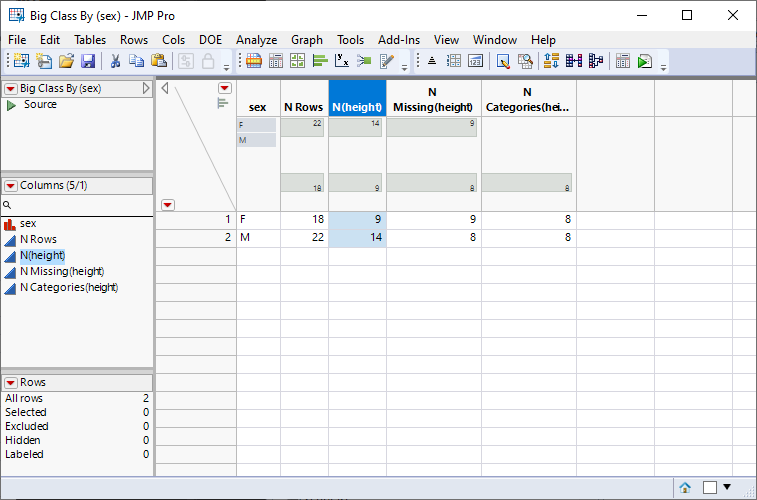Image resolution: width=757 pixels, height=500 pixels.
Task: Collapse the side panels with left-pointing triangle
Action: pyautogui.click(x=165, y=88)
